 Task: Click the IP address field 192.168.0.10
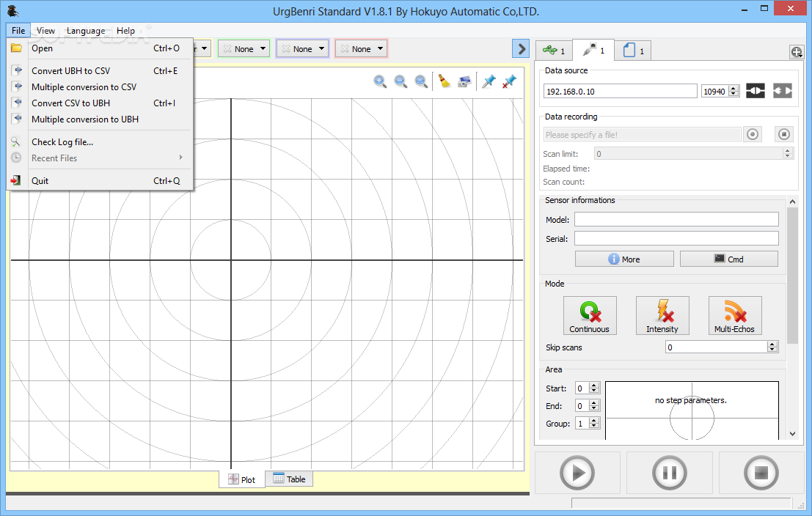tap(620, 91)
